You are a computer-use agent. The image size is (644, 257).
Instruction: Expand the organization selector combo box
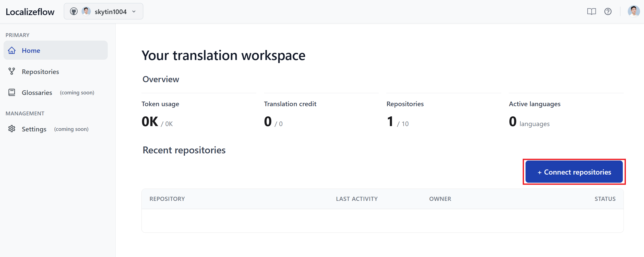click(x=103, y=11)
